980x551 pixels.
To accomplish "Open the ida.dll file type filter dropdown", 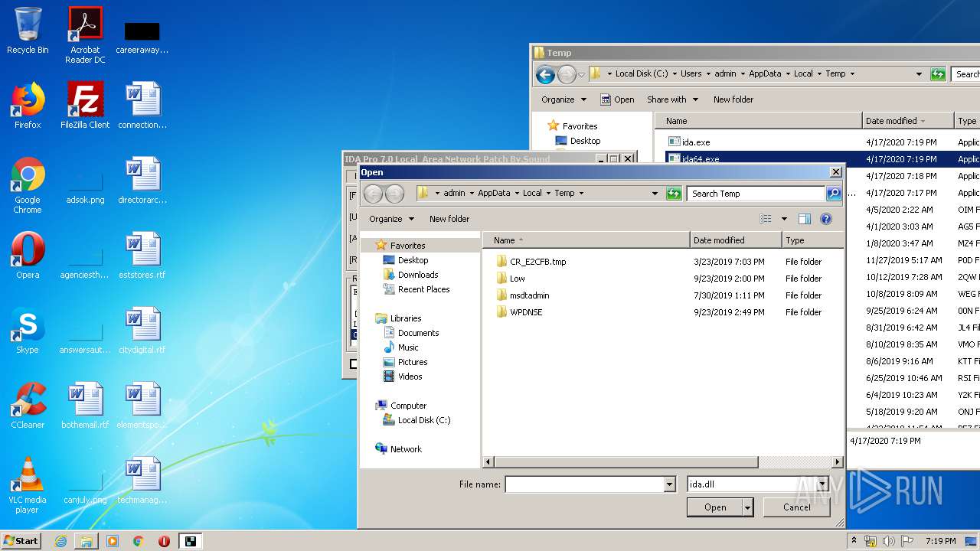I will click(x=822, y=484).
